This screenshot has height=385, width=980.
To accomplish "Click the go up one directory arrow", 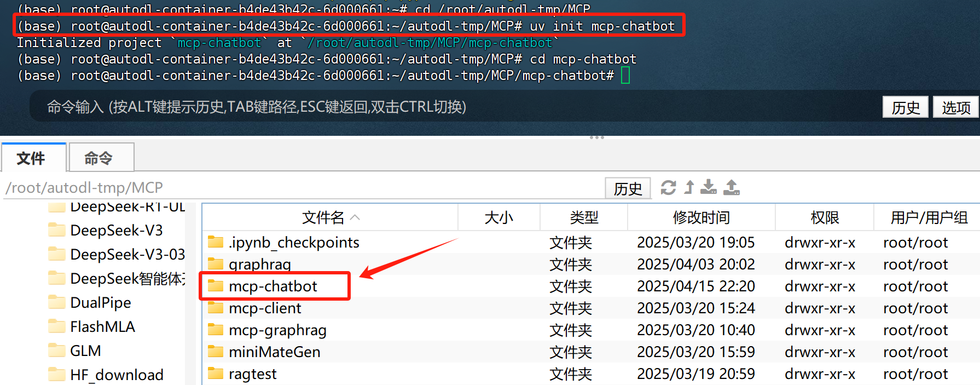I will pos(689,187).
